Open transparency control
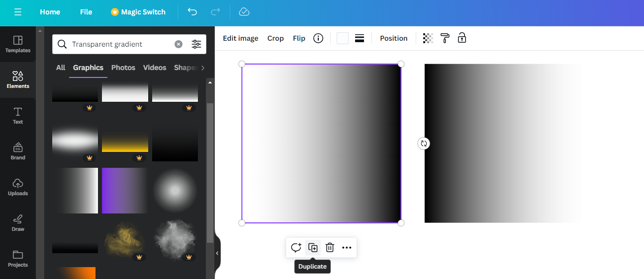 pyautogui.click(x=428, y=38)
